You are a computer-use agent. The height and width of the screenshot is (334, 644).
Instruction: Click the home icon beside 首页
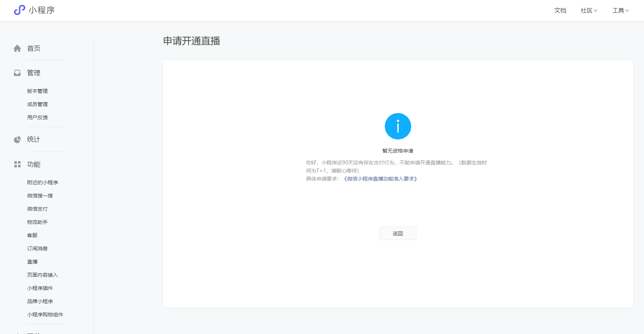tap(17, 48)
